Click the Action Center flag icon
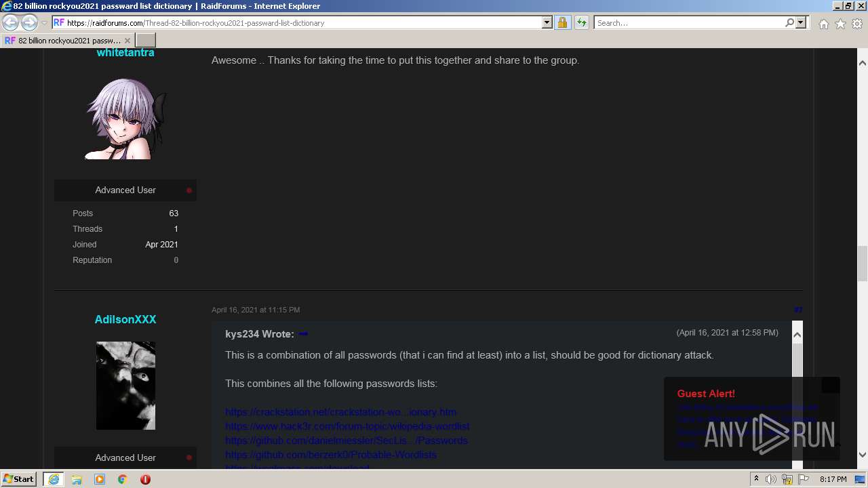Viewport: 868px width, 488px height. (803, 479)
